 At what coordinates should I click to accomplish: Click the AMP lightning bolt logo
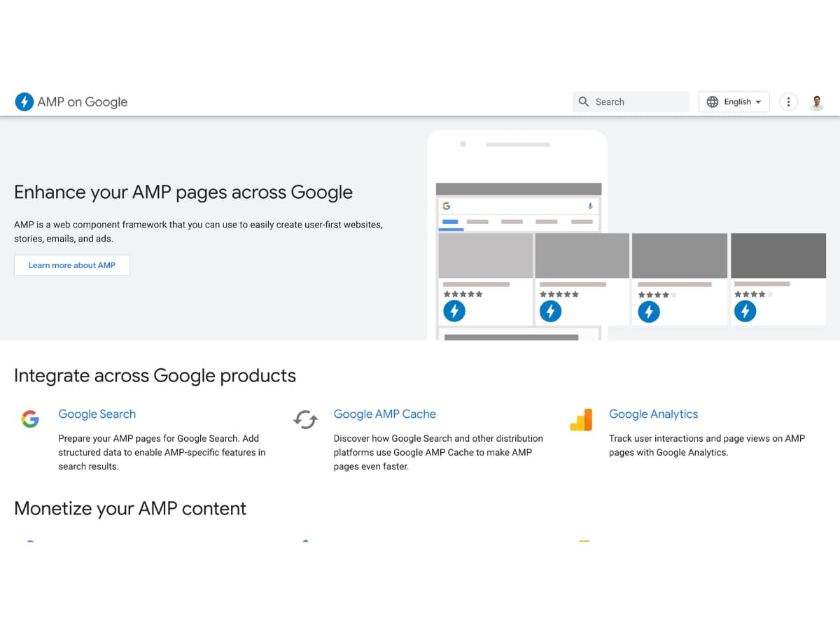[x=24, y=102]
